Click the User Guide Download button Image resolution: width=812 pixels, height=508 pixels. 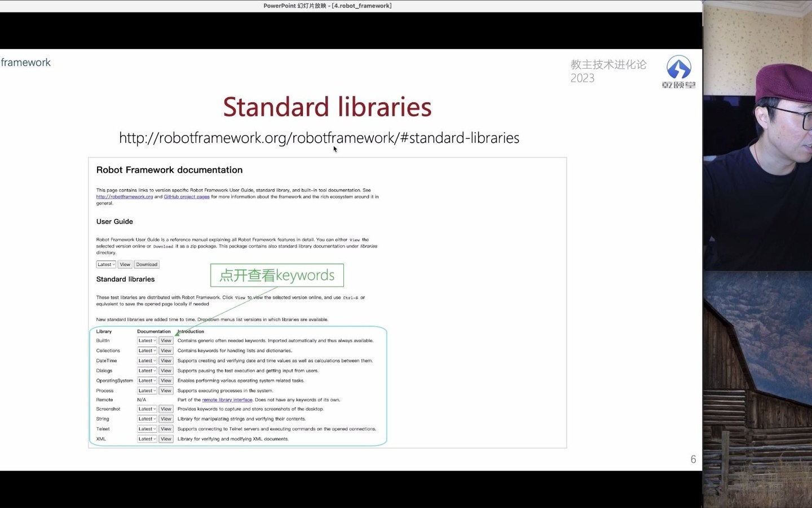147,264
